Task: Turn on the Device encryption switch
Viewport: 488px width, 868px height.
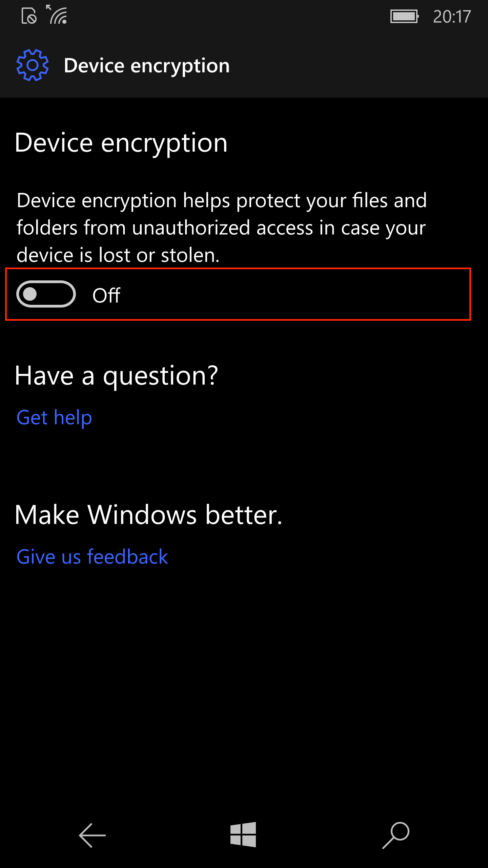Action: pos(46,294)
